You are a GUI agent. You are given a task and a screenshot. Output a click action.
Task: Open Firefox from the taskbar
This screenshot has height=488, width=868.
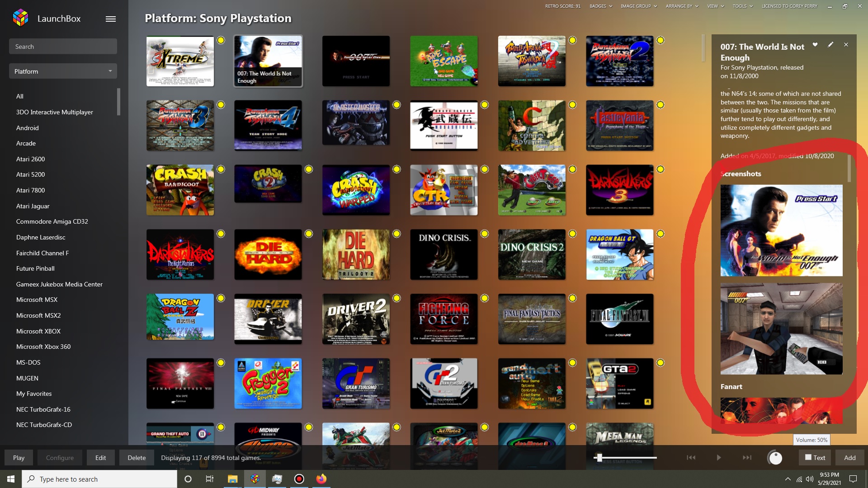click(321, 479)
